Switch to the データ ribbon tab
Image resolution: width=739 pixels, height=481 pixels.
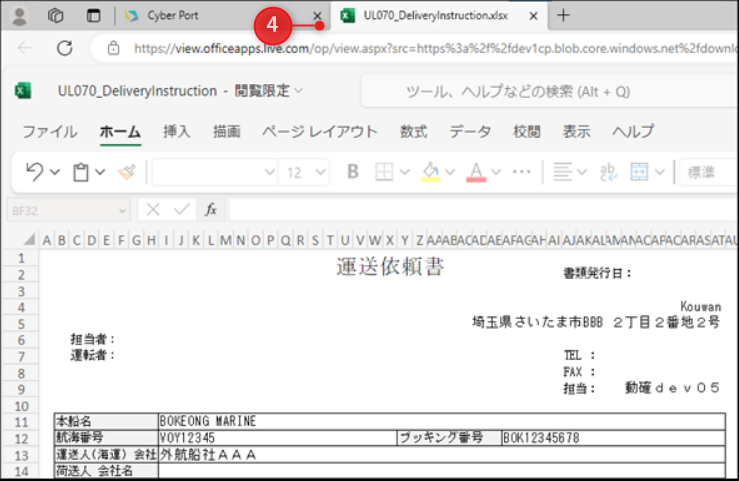point(470,132)
